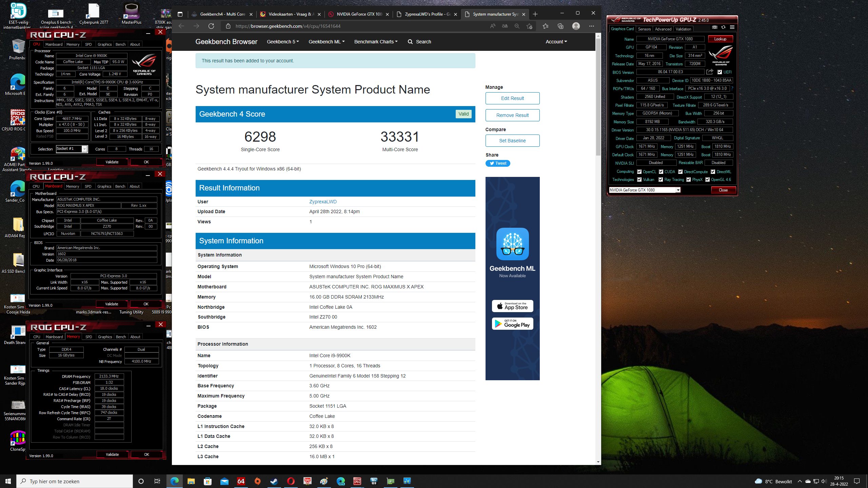Click browser page vertical scrollbar
This screenshot has height=488, width=868.
coord(598,97)
